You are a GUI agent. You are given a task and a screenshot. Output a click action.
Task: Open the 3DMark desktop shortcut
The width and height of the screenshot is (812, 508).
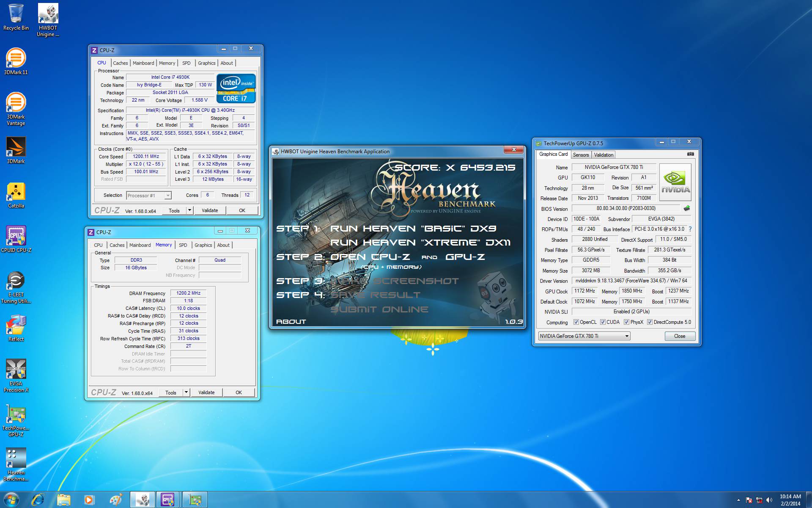click(x=16, y=150)
